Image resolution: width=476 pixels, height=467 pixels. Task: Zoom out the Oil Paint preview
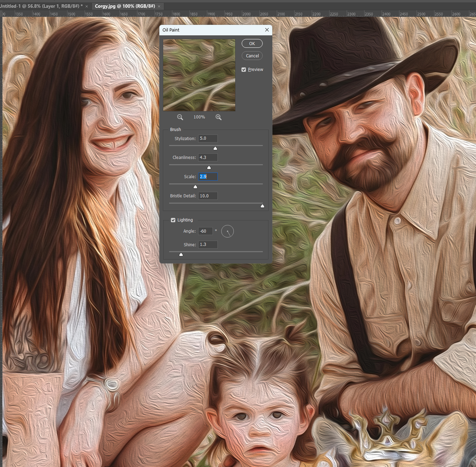coord(180,117)
